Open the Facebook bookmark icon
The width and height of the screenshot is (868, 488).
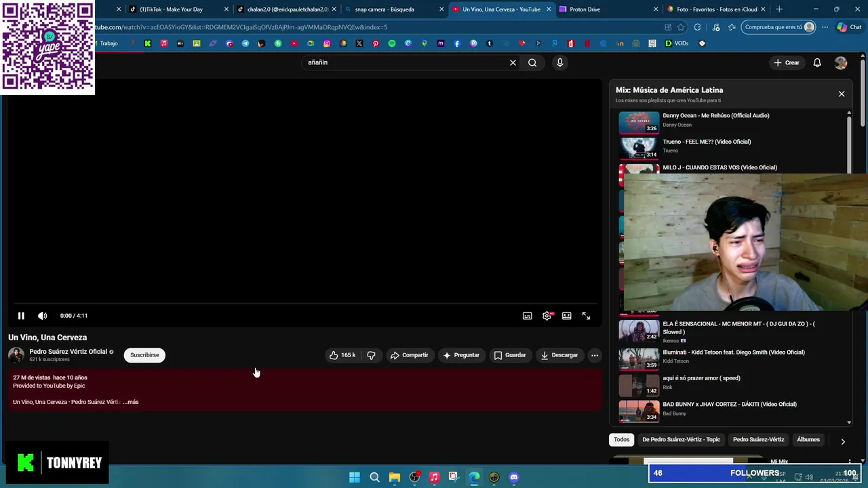pyautogui.click(x=457, y=43)
